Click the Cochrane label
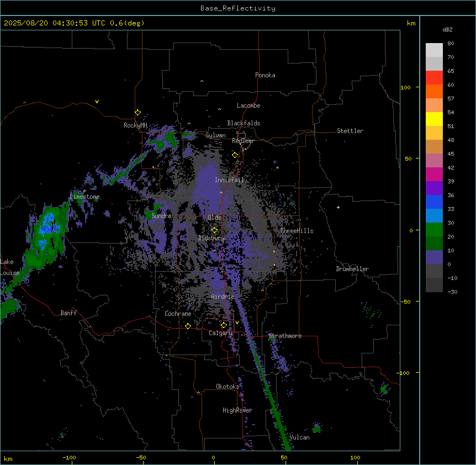Screen dimensions: 476x465 [178, 314]
